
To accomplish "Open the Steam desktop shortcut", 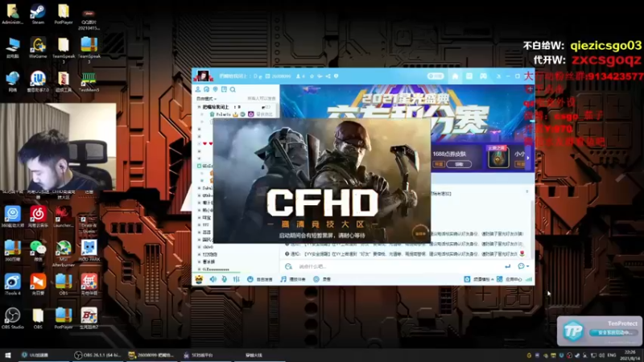I will pos(38,14).
